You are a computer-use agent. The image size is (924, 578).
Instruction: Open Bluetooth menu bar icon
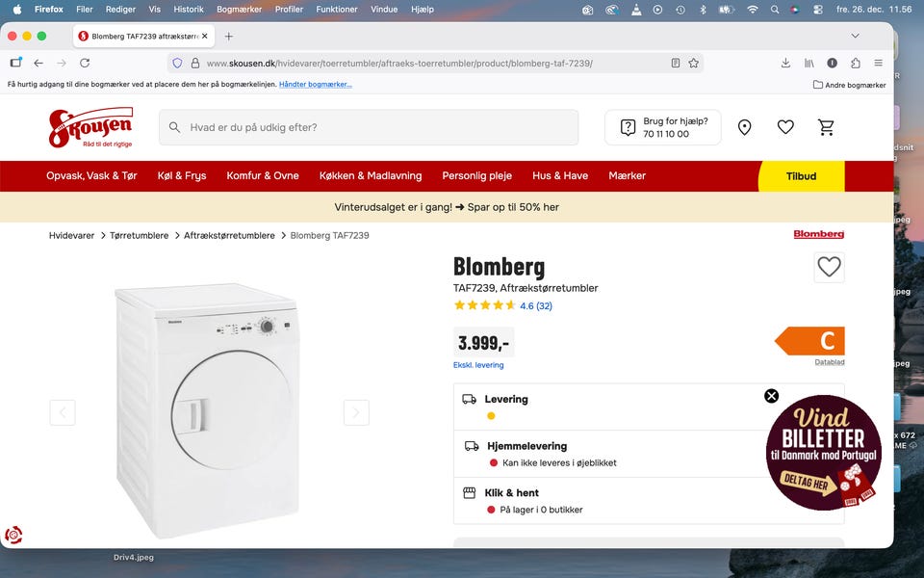pos(703,10)
